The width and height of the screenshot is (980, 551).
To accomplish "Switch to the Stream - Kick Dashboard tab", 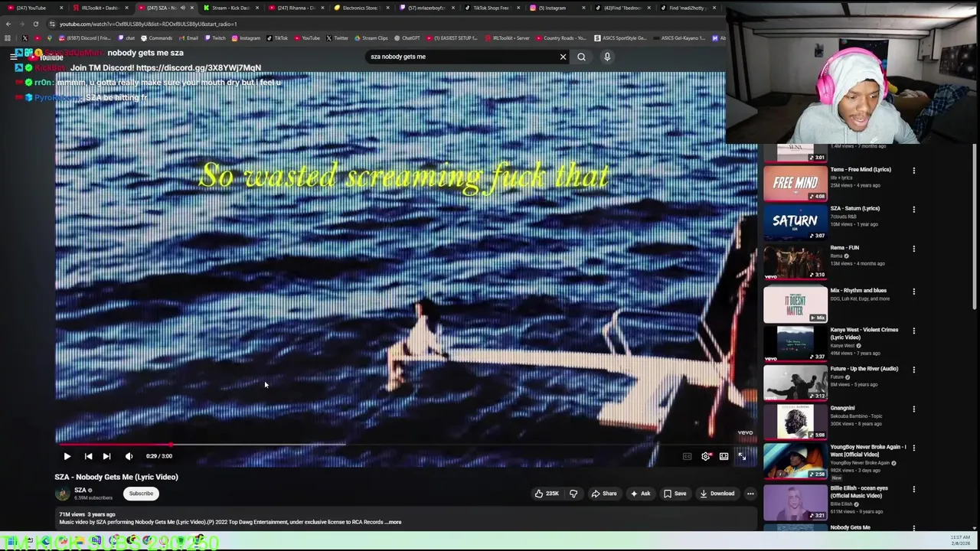I will tap(230, 8).
